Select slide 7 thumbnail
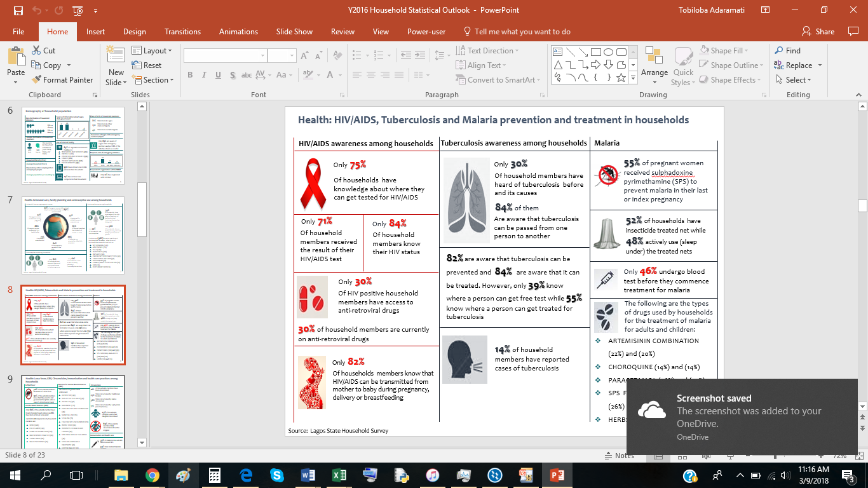Screen dimensions: 868x488 click(73, 234)
